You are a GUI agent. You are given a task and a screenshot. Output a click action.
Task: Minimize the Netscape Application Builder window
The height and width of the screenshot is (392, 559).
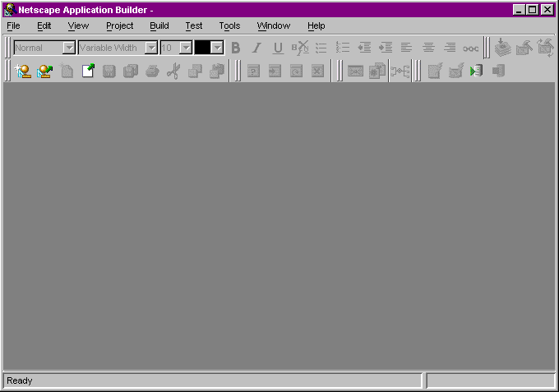click(519, 10)
